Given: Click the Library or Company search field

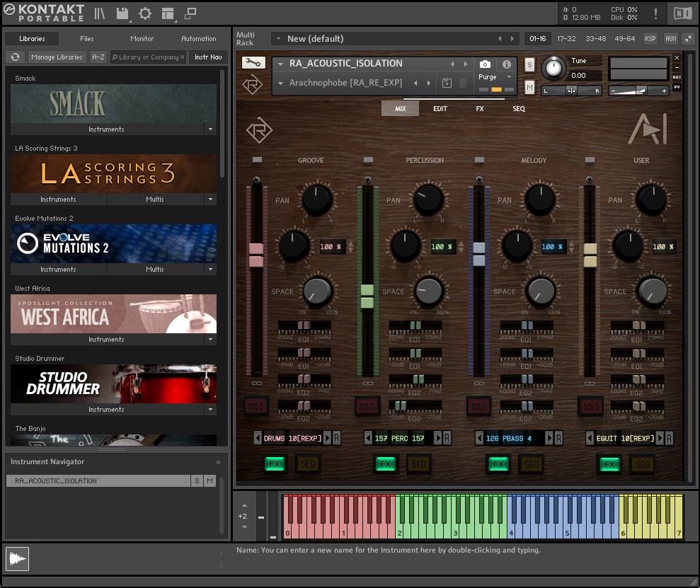Looking at the screenshot, I should point(149,57).
